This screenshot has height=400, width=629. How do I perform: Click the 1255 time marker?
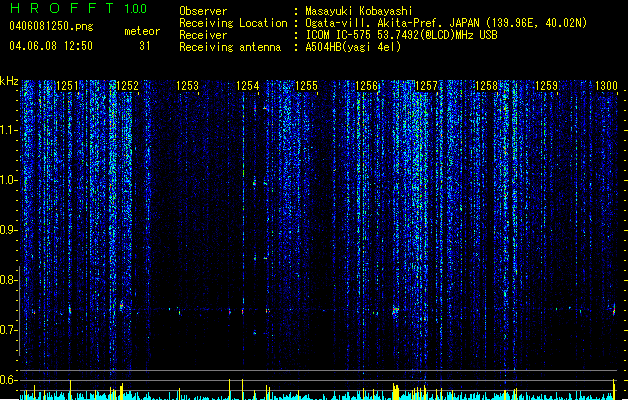point(306,86)
